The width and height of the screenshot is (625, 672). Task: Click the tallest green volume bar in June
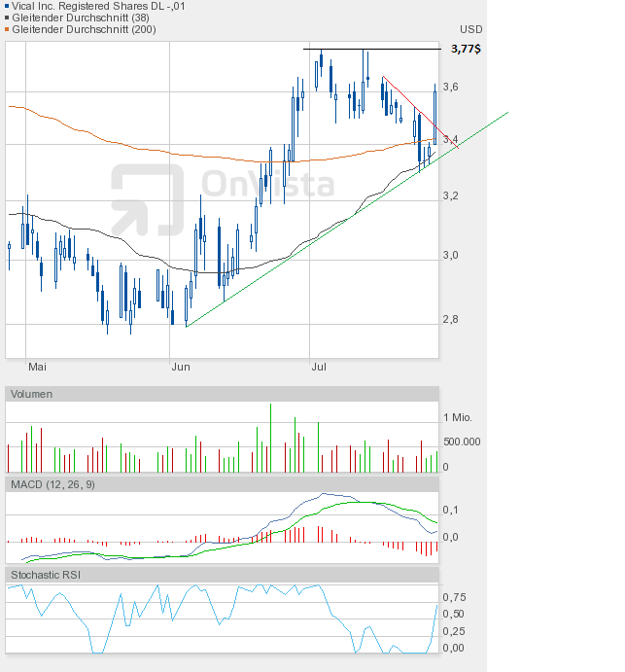271,438
